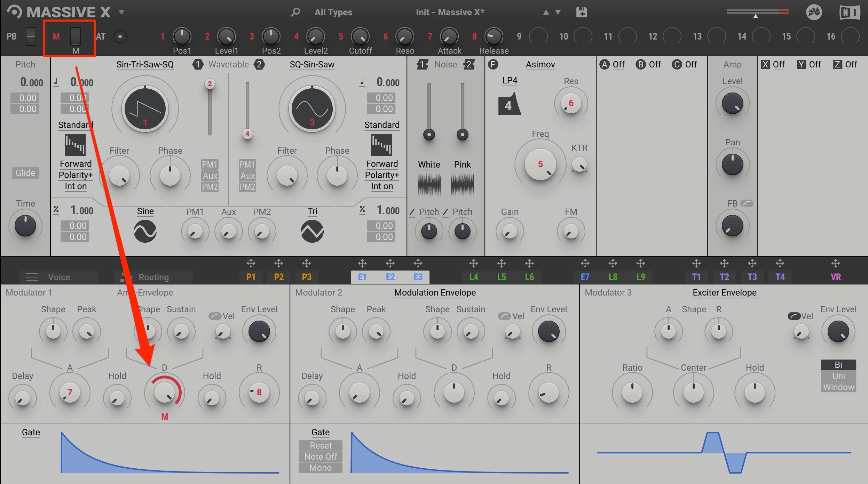Click oscillator 2 wavetable mode icon
Image resolution: width=868 pixels, height=484 pixels.
click(x=381, y=145)
